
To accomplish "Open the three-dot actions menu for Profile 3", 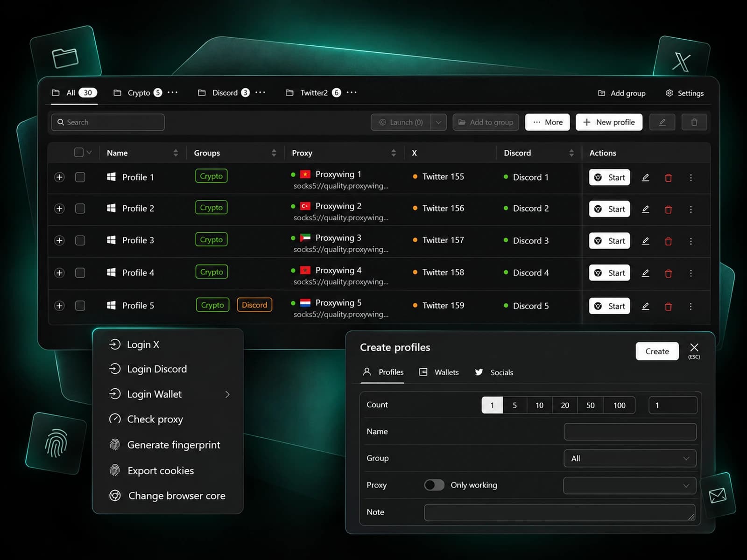I will [691, 241].
